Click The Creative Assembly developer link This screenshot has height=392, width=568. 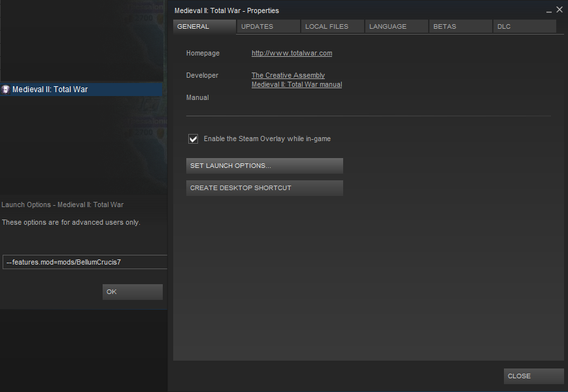click(288, 75)
